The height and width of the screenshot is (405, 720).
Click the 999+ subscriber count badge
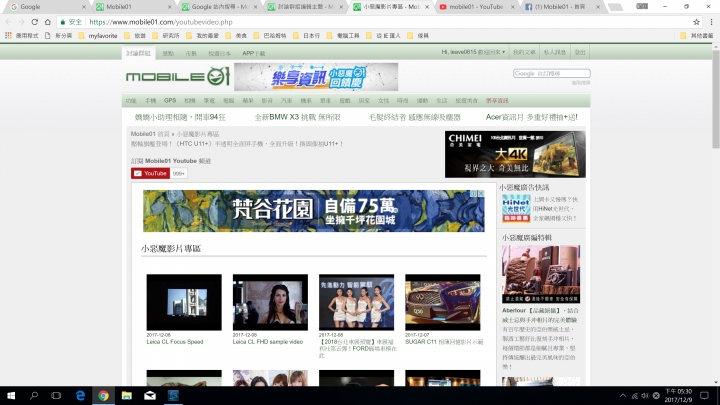click(179, 174)
